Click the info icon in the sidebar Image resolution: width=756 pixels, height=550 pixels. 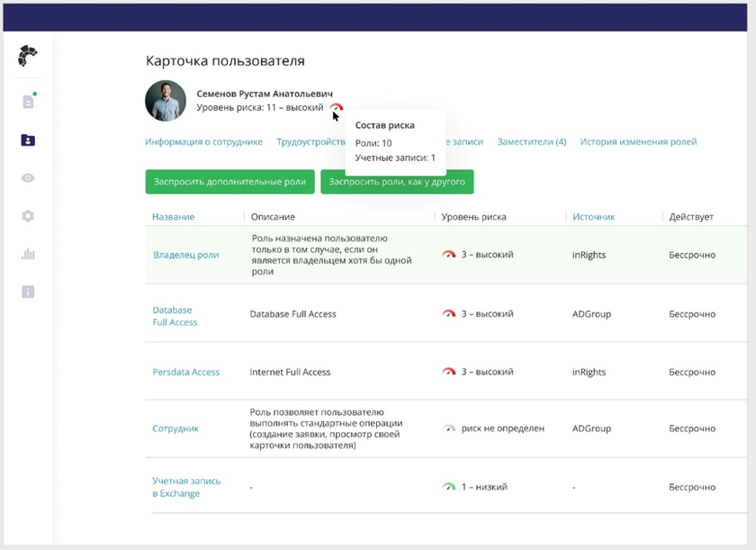point(28,292)
